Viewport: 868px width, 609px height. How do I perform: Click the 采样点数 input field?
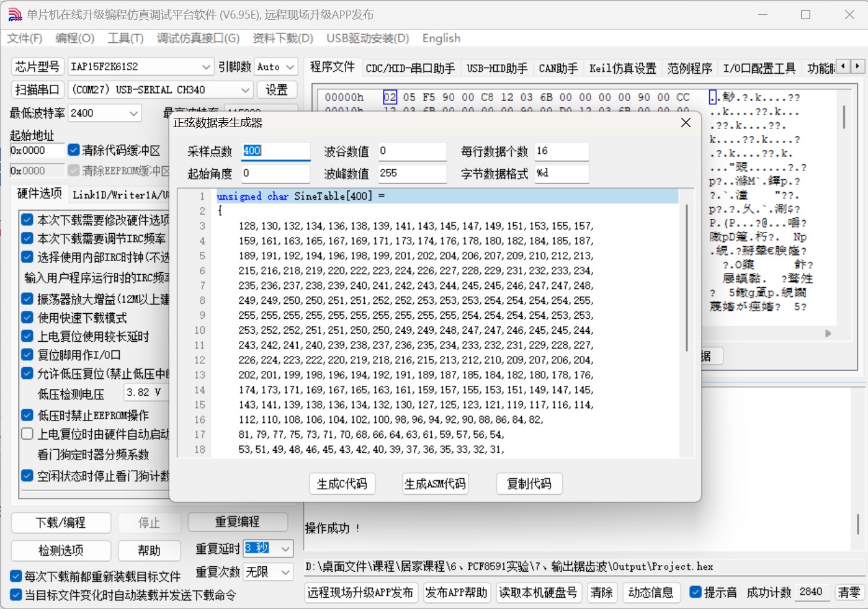(x=275, y=151)
